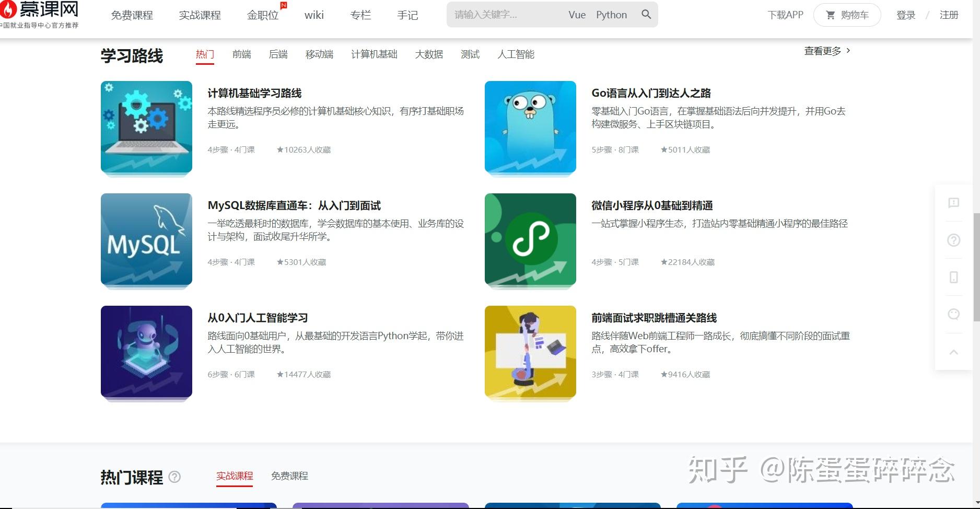
Task: Open 金职位 in top navigation
Action: 263,16
